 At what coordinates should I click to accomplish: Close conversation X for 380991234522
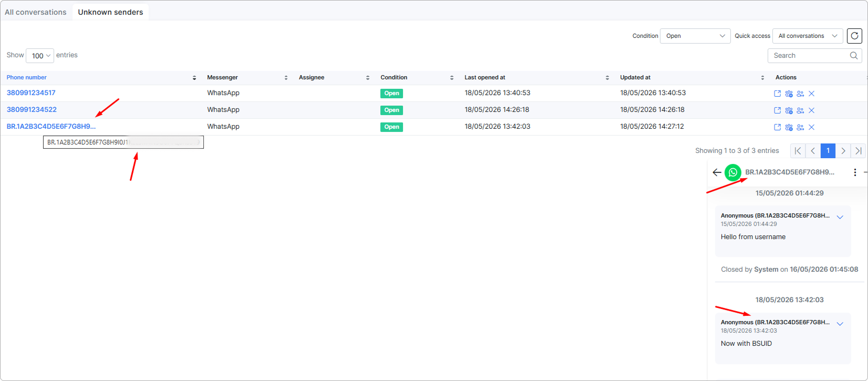click(x=811, y=110)
